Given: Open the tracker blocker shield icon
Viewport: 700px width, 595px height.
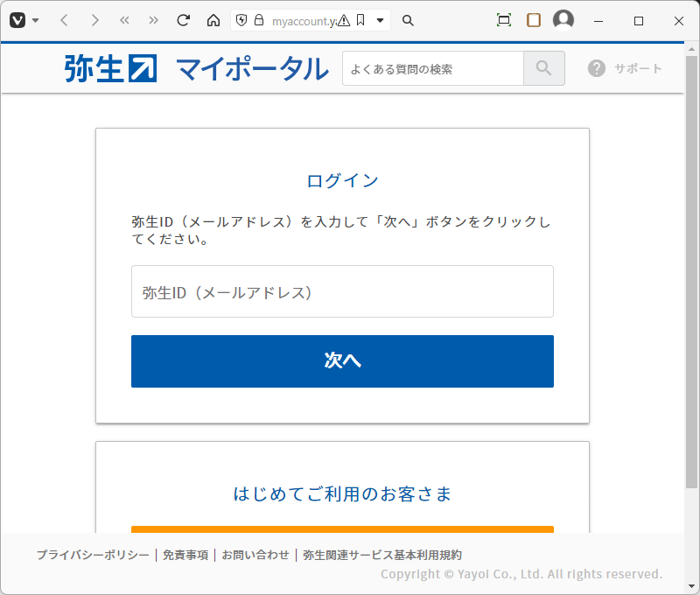Looking at the screenshot, I should 242,20.
